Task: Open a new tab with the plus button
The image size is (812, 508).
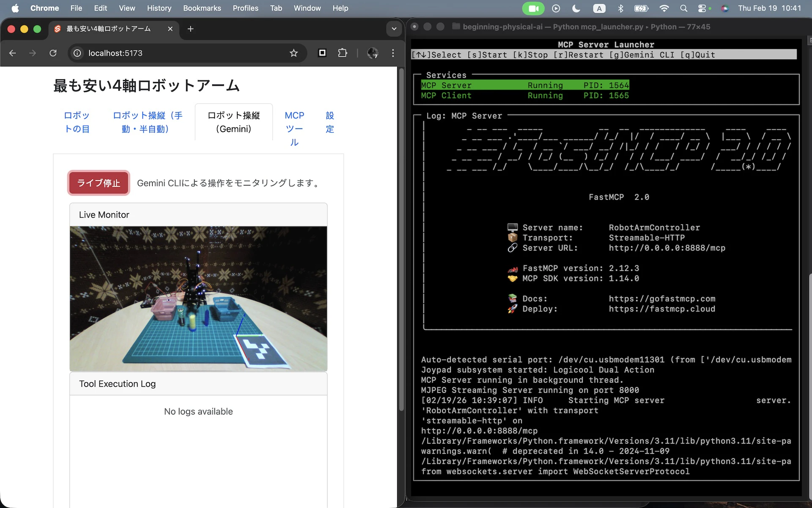Action: (x=190, y=29)
